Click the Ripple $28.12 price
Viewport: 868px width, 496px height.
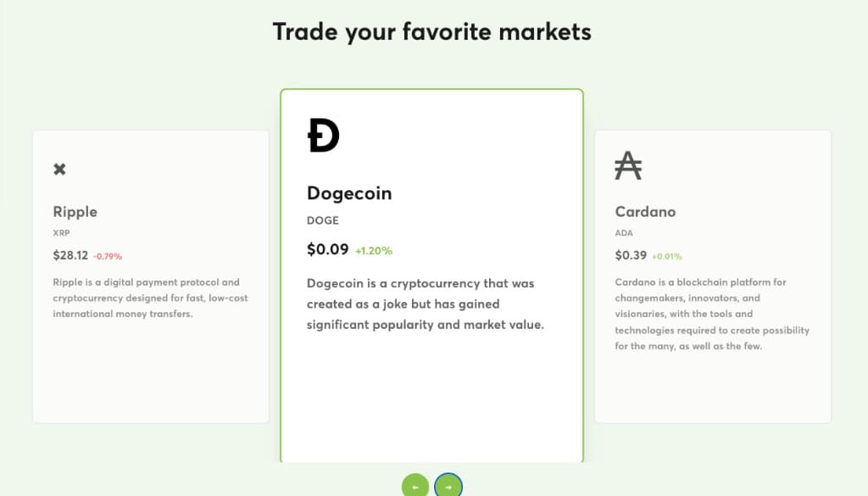pyautogui.click(x=70, y=255)
